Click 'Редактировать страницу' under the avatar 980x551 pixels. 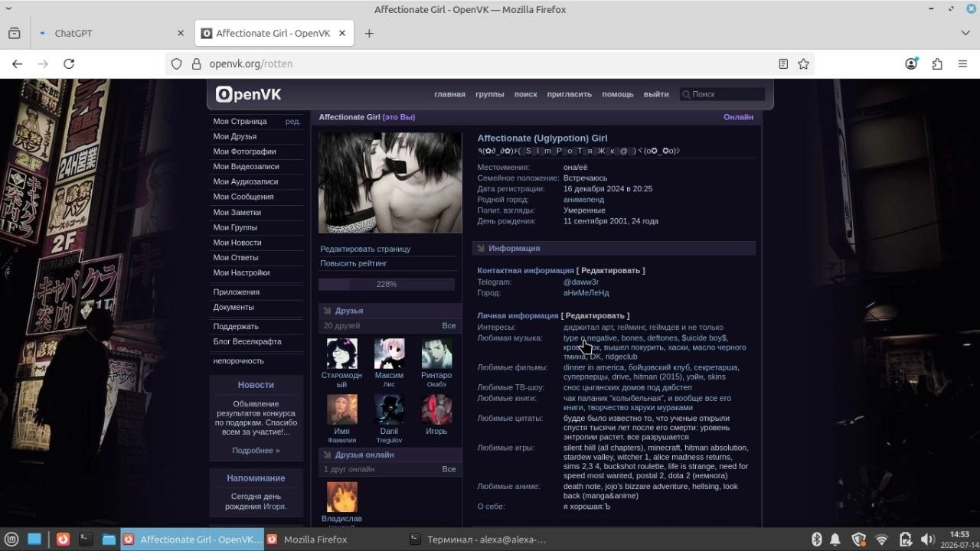(365, 249)
